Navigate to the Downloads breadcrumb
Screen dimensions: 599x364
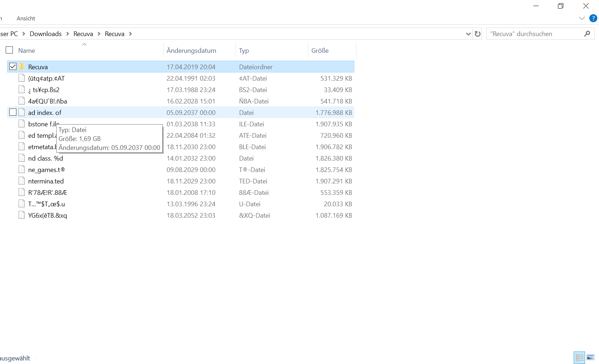click(x=46, y=34)
